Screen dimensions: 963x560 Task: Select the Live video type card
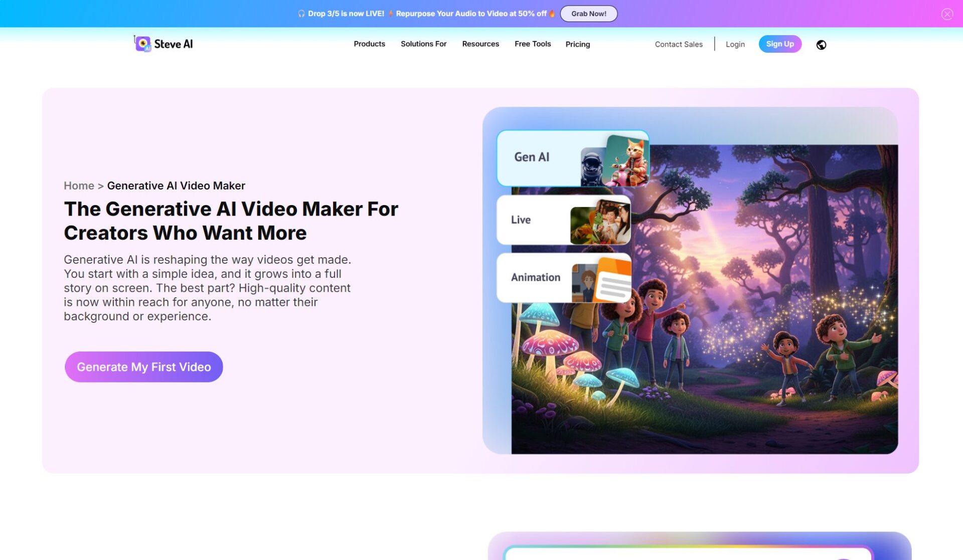(x=522, y=220)
